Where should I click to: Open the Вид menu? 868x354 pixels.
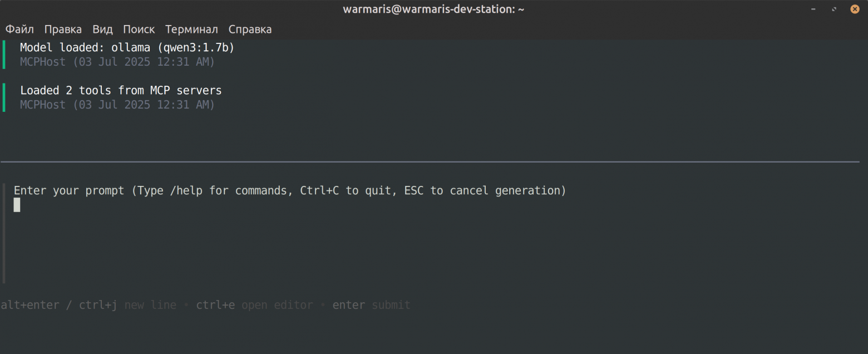(x=102, y=29)
